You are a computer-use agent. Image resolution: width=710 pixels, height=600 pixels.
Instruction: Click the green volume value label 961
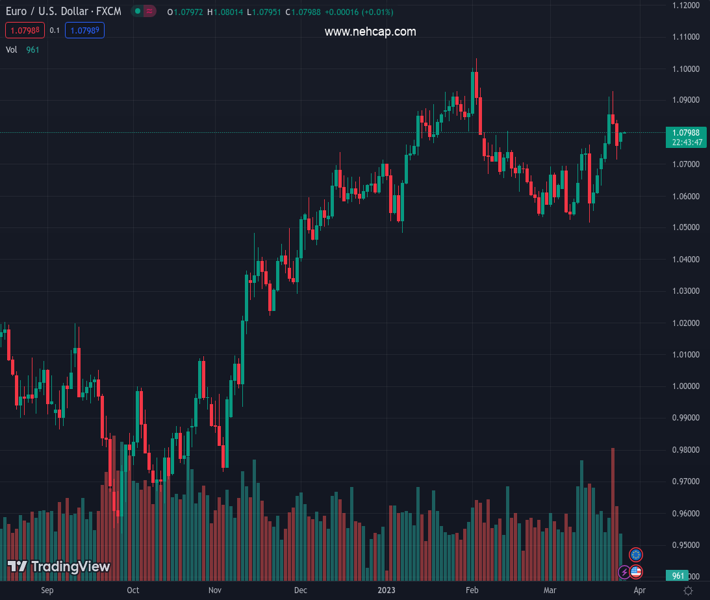pyautogui.click(x=679, y=576)
